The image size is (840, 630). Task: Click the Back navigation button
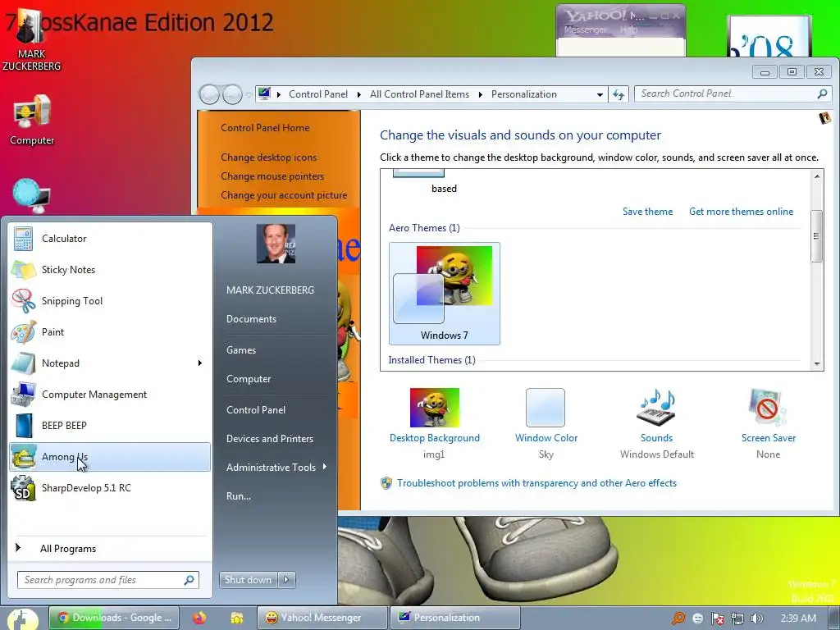pos(209,95)
